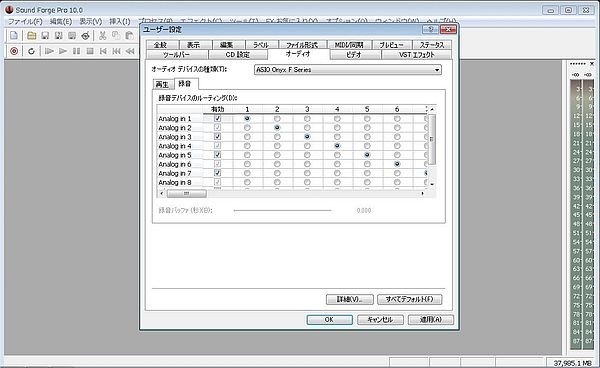600x368 pixels.
Task: Click the Cut scissors icon
Action: (x=102, y=36)
